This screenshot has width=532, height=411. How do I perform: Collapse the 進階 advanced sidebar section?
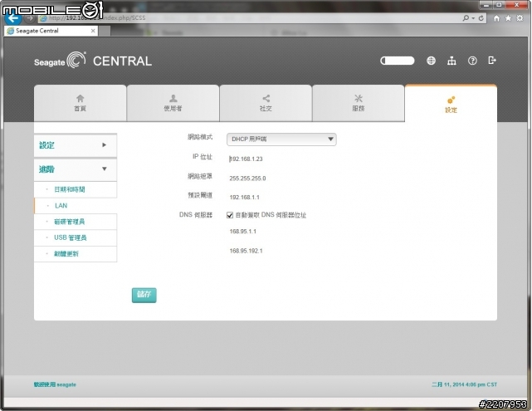pos(76,169)
